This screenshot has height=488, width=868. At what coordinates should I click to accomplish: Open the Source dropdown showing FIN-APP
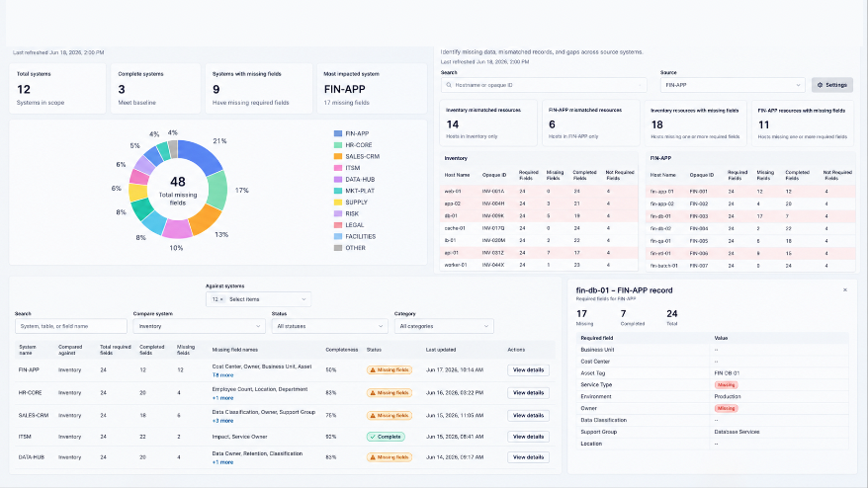(733, 85)
